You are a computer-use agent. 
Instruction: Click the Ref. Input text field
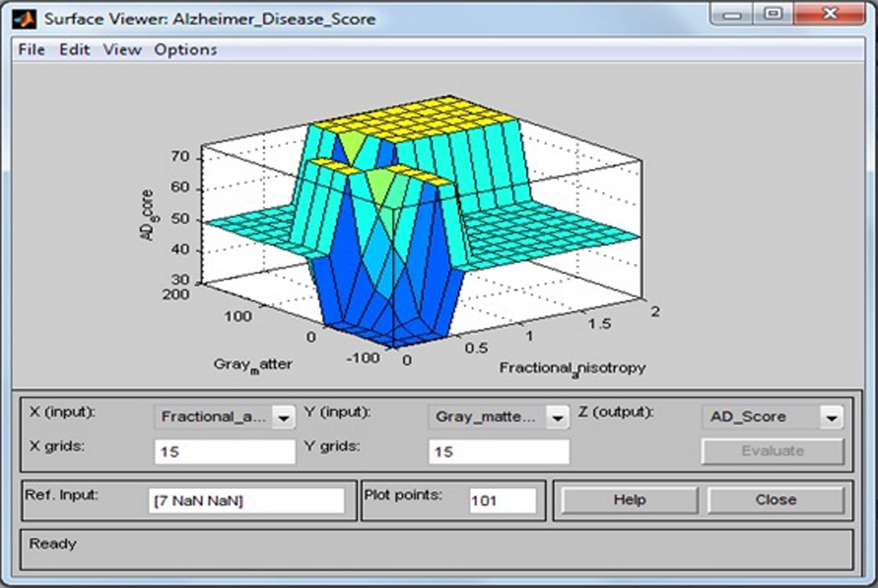coord(246,501)
